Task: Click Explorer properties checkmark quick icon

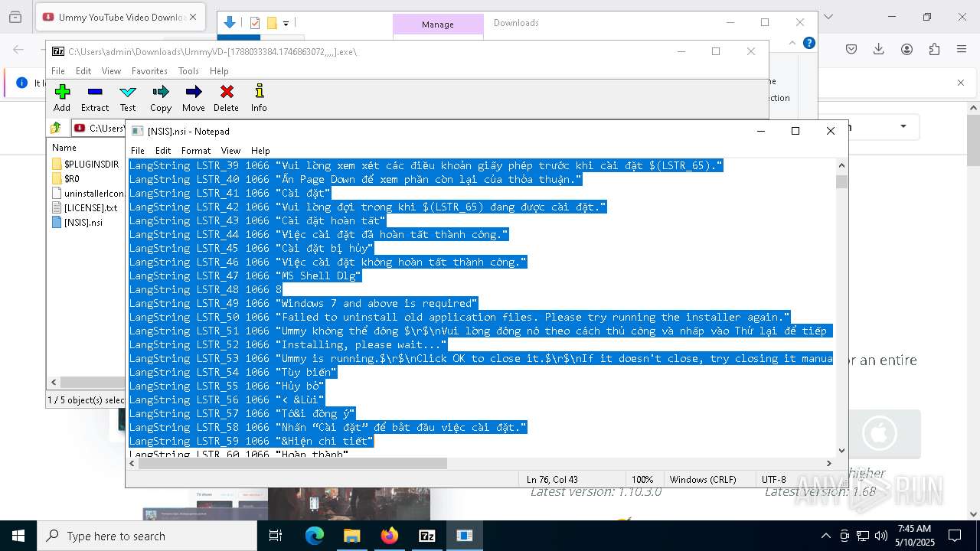Action: (255, 24)
